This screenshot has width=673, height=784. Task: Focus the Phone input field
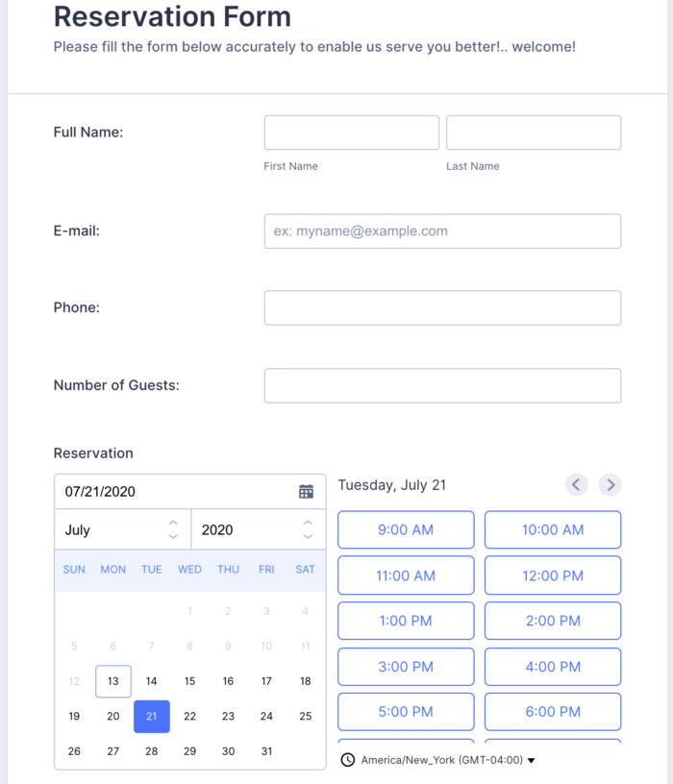pyautogui.click(x=442, y=307)
